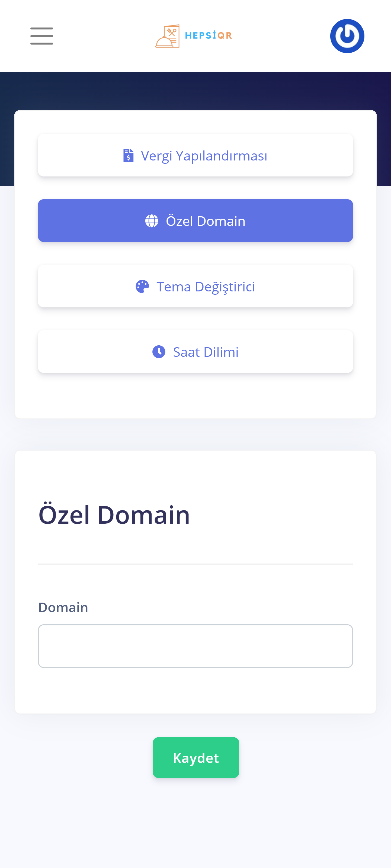Click the clock icon for Saat Dilimi
Screen dimensions: 391x868
point(159,352)
